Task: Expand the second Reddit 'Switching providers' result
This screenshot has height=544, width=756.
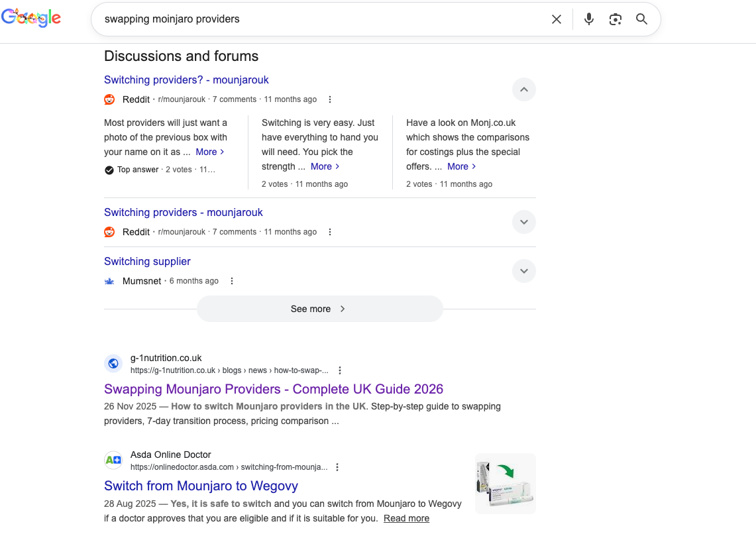Action: (524, 223)
